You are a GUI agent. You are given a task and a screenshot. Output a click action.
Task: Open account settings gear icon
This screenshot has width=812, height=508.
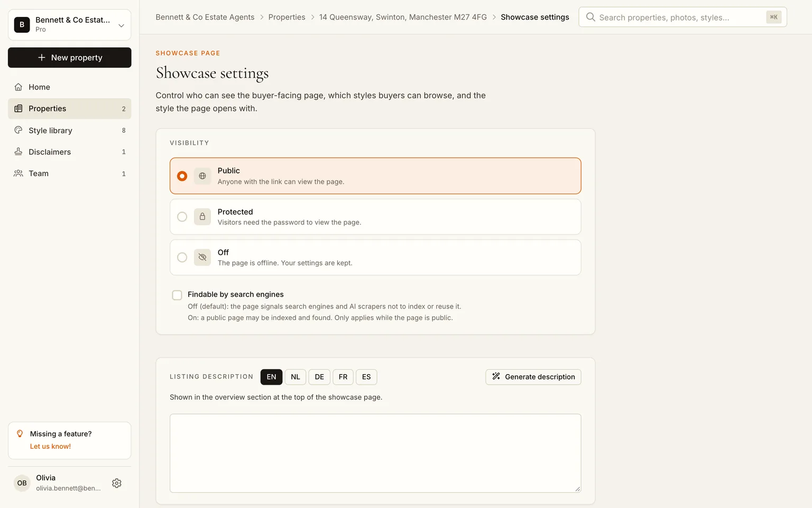pyautogui.click(x=117, y=483)
